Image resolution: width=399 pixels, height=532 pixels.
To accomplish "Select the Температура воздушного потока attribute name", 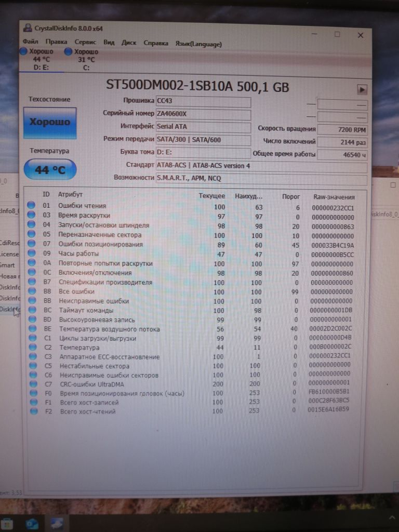I will [x=109, y=329].
